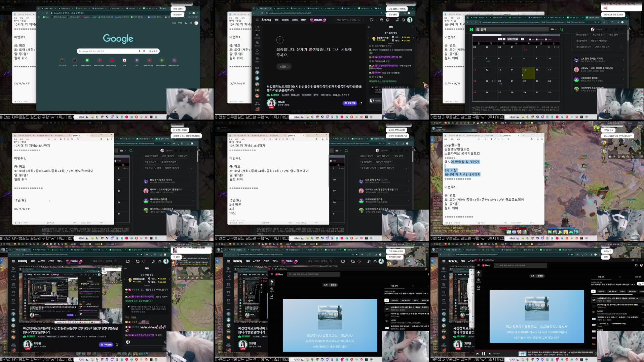
Task: Click the green Naver search icon
Action: (x=561, y=30)
